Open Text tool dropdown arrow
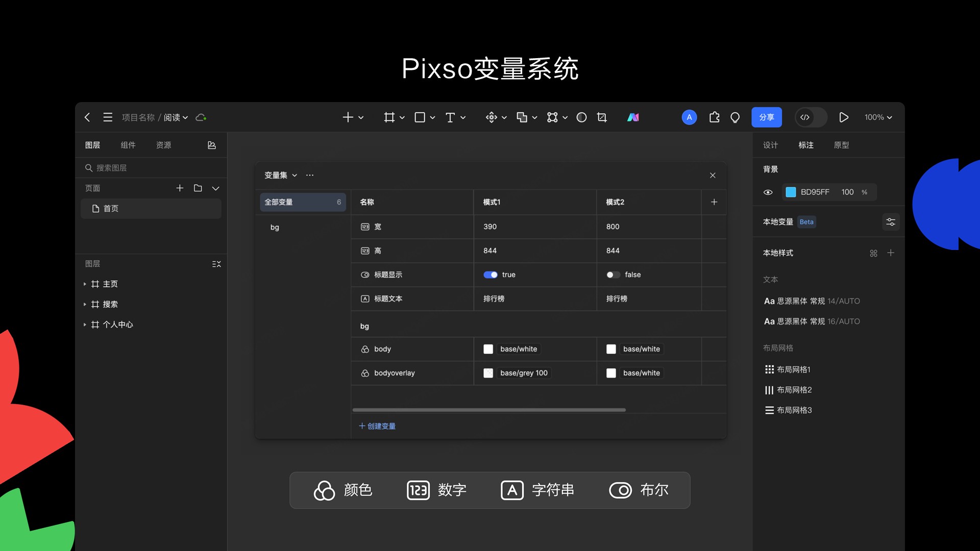980x551 pixels. point(463,117)
